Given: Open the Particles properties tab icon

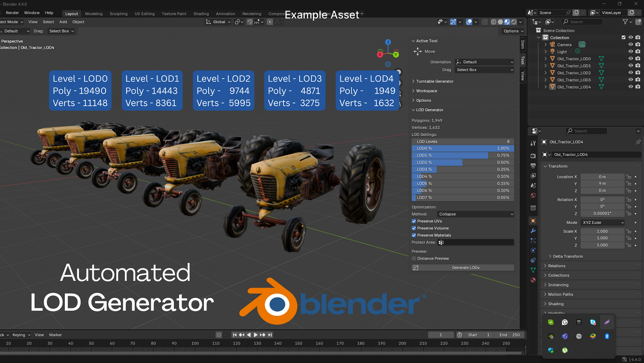Looking at the screenshot, I should (x=533, y=241).
